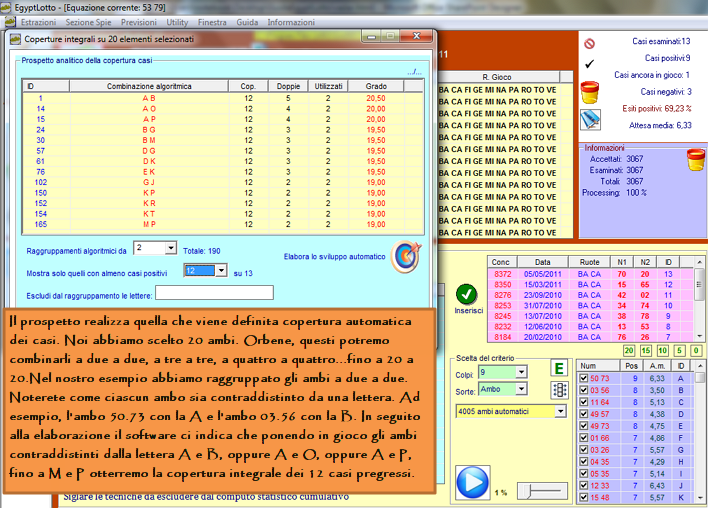Select the row Conc 8253

pyautogui.click(x=591, y=305)
